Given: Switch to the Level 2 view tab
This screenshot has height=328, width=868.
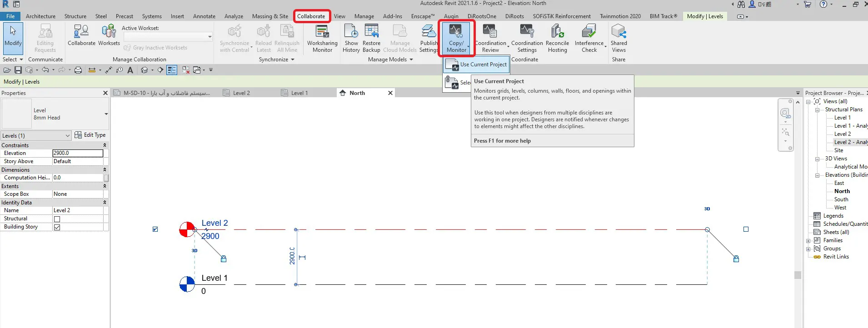Looking at the screenshot, I should click(241, 93).
